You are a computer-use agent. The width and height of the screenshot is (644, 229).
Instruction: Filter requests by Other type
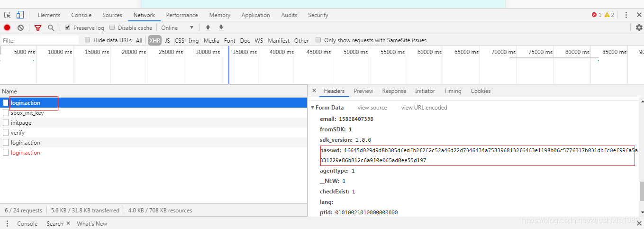click(x=301, y=41)
